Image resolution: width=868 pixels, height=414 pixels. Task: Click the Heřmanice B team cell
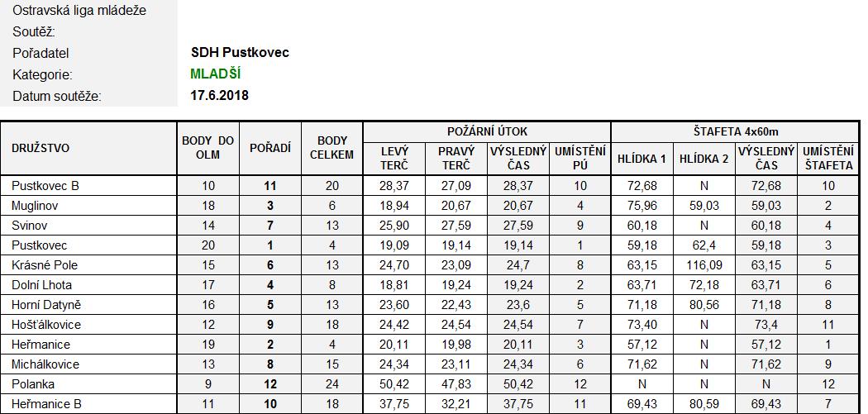[x=88, y=404]
